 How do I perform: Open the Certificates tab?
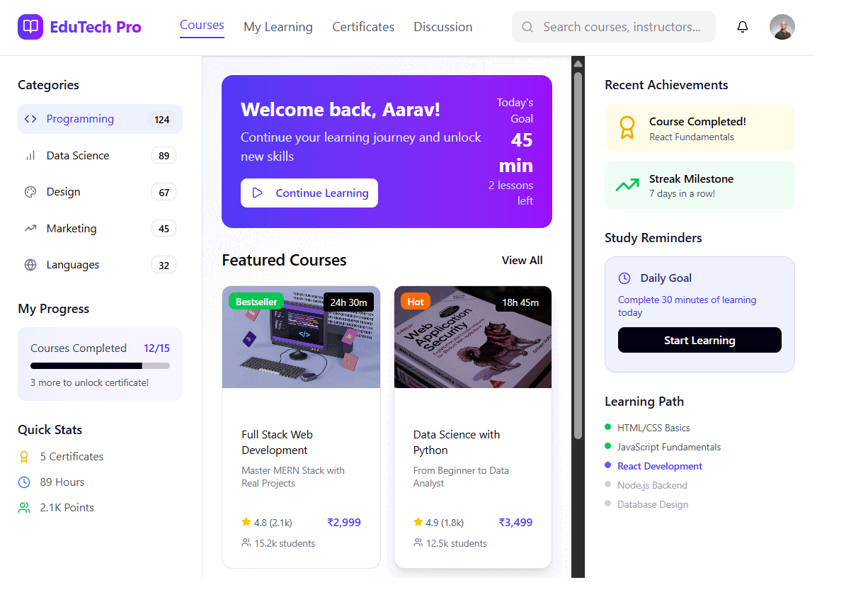363,27
